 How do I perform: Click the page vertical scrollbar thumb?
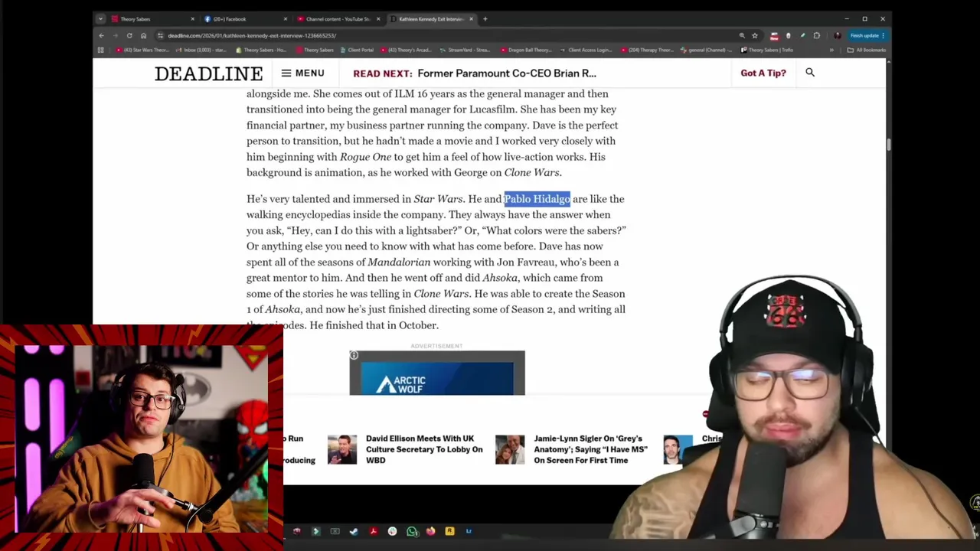click(889, 145)
